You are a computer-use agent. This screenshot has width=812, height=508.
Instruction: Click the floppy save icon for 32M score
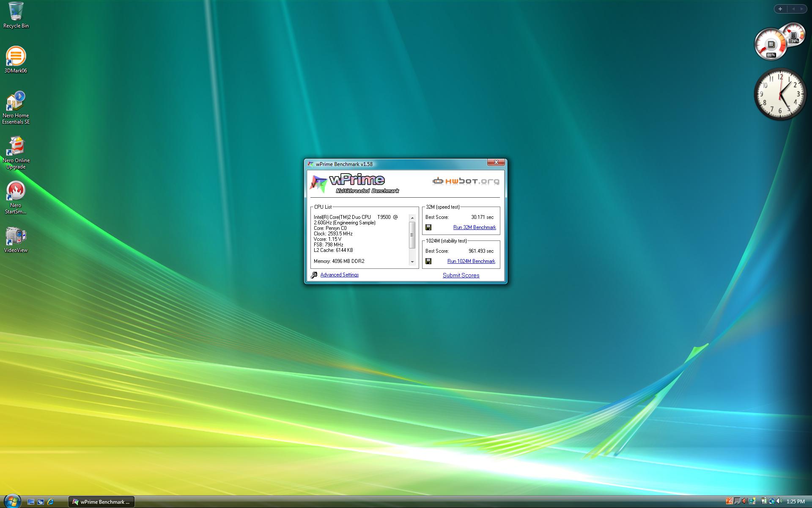(x=428, y=227)
